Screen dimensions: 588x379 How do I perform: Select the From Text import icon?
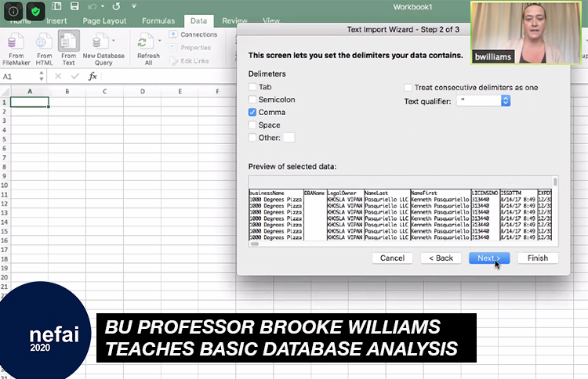point(68,42)
